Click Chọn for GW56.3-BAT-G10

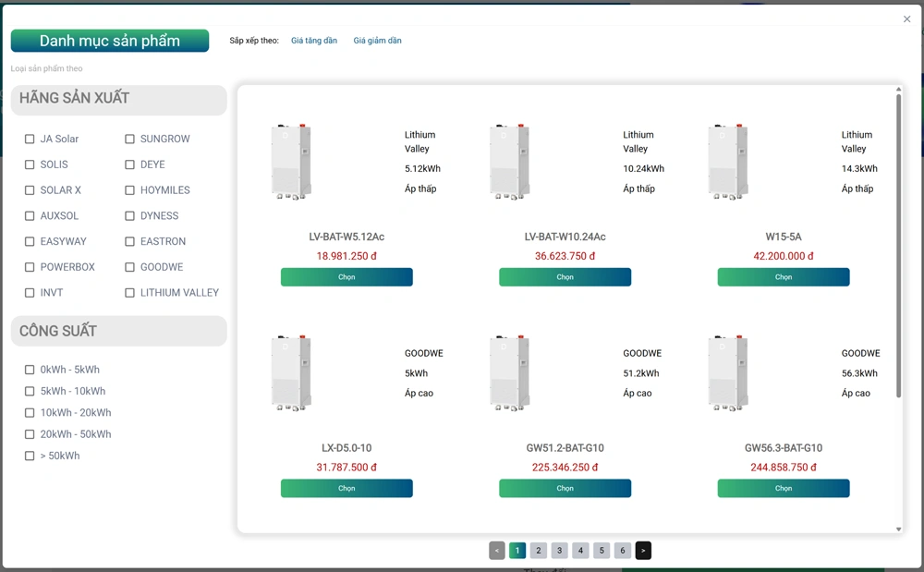[x=784, y=488]
